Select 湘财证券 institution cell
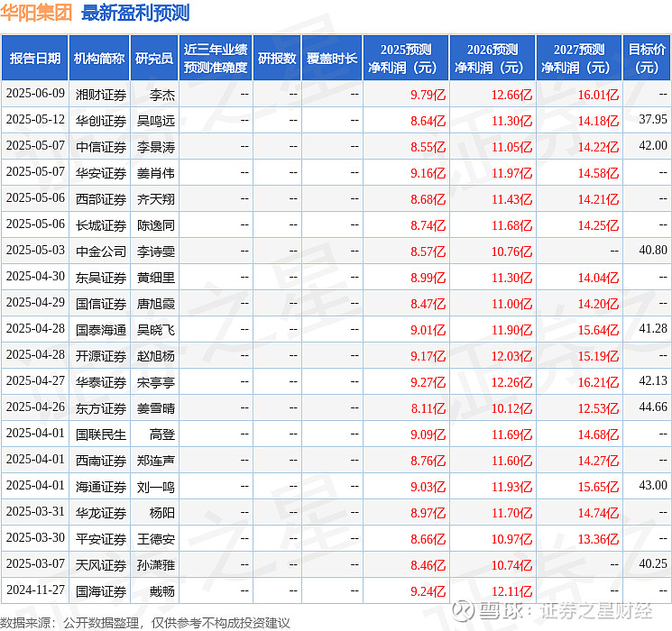The width and height of the screenshot is (672, 631). (x=101, y=95)
